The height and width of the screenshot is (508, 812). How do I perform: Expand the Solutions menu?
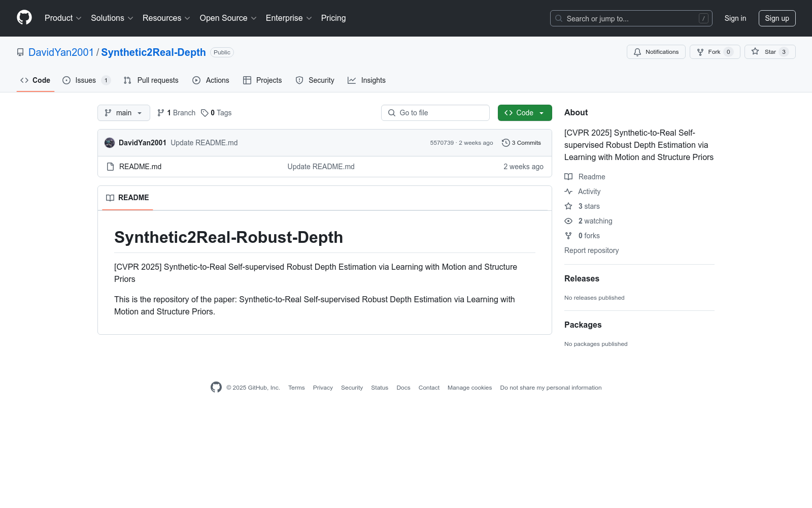pos(112,18)
